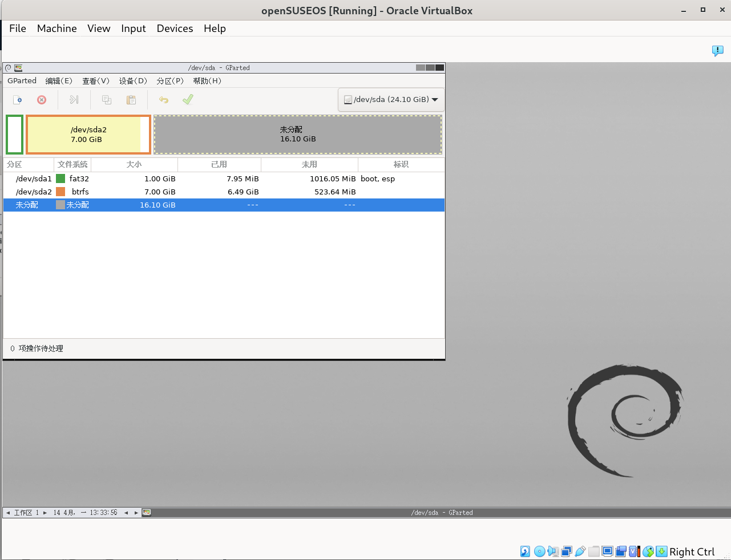Open the 设备(D) menu

133,81
